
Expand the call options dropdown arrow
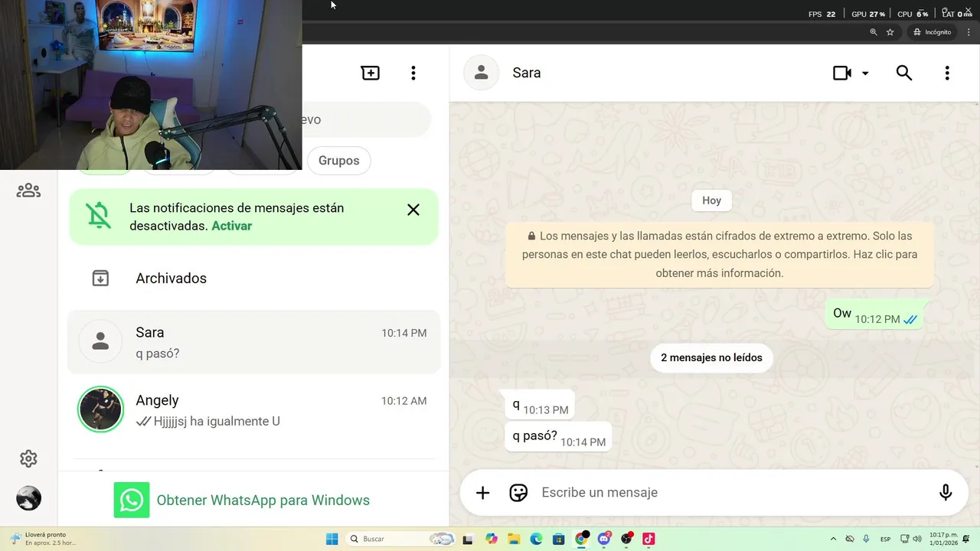coord(865,73)
